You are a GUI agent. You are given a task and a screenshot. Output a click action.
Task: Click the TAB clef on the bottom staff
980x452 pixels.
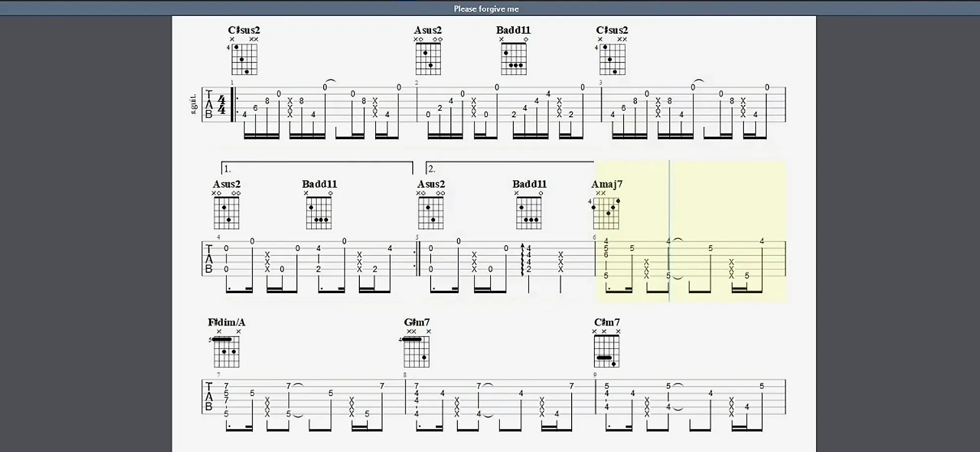click(209, 397)
